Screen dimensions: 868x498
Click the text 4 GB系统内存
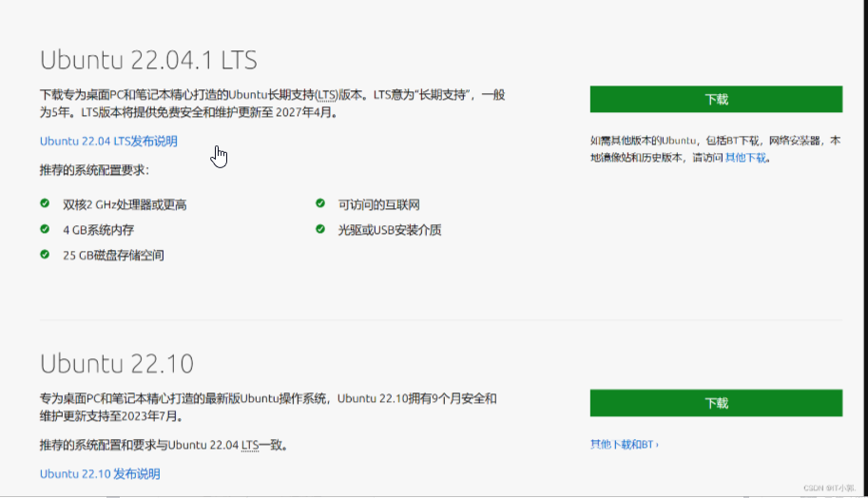point(99,230)
